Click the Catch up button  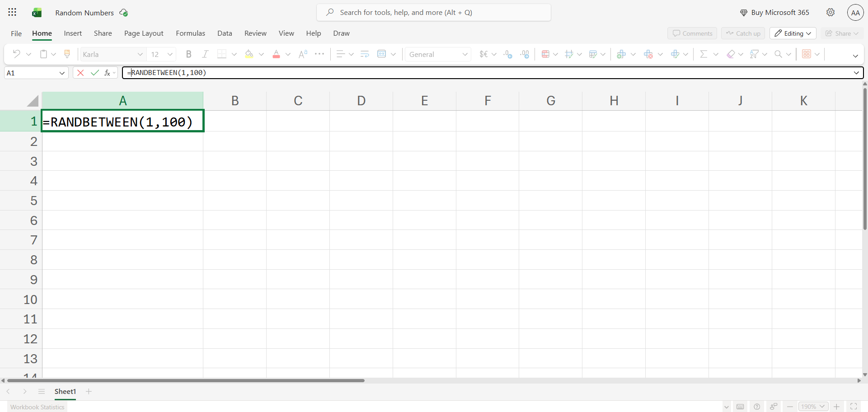coord(743,33)
